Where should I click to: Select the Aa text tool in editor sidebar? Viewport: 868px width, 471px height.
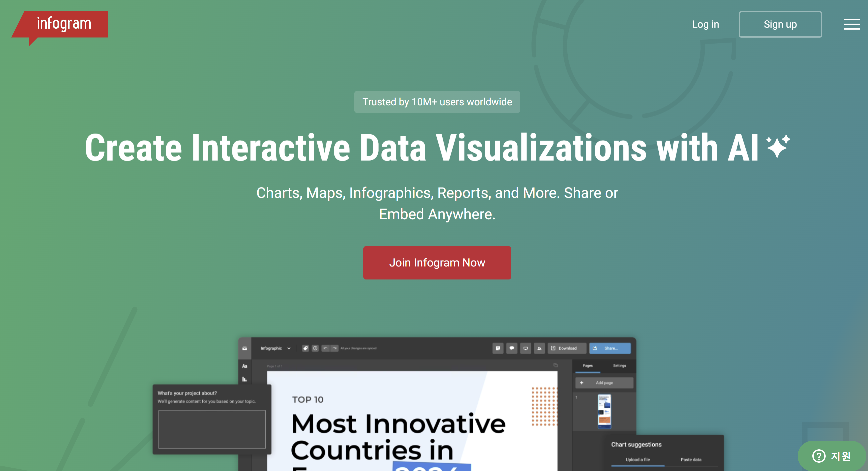245,366
